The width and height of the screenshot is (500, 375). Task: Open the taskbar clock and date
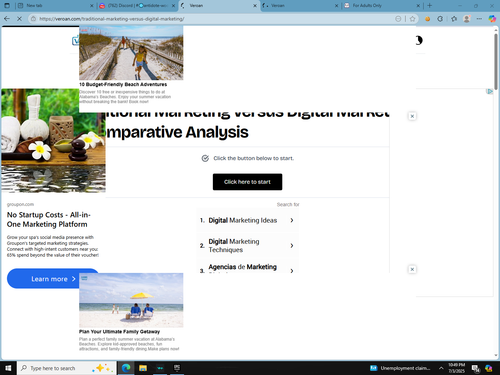tap(457, 368)
